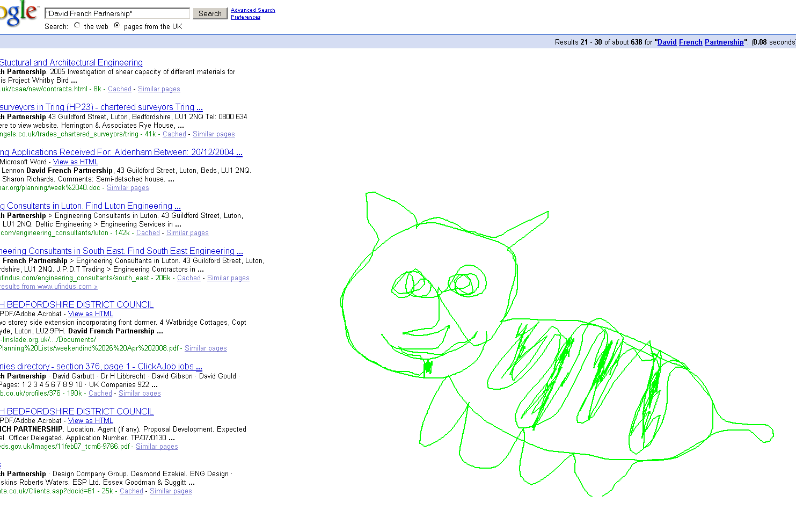Click inside the search query input field

point(116,13)
